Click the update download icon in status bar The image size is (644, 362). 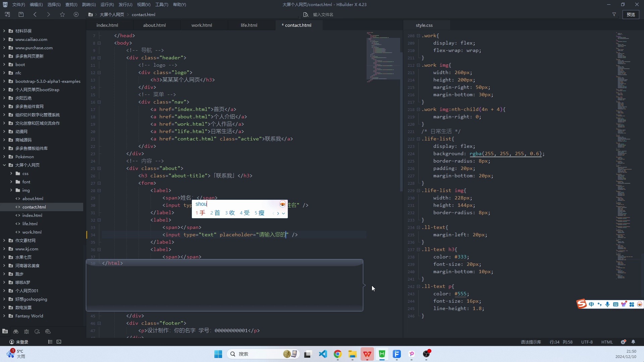[623, 342]
